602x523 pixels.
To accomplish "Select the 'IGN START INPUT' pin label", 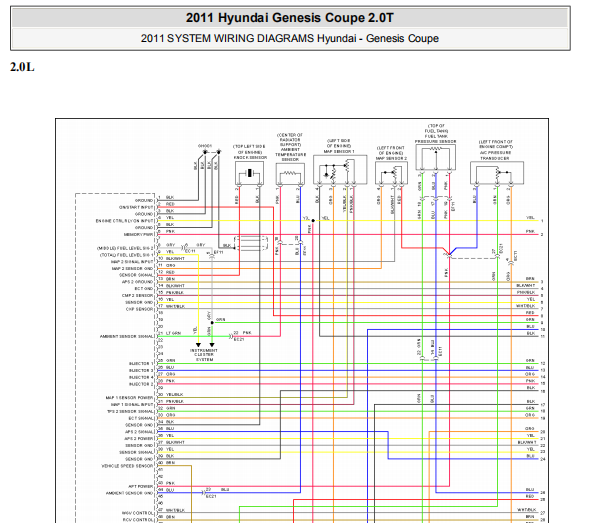I will 136,207.
